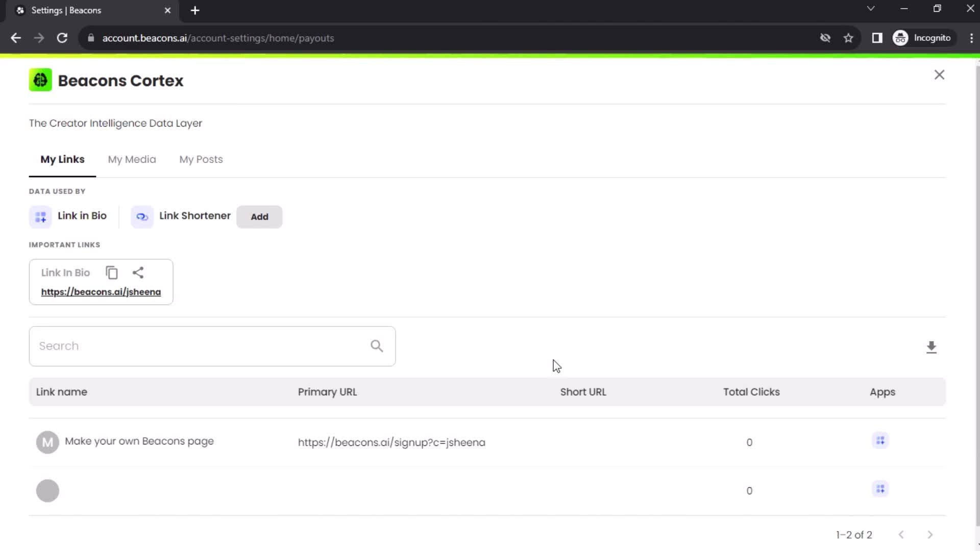Click the search input field

212,345
